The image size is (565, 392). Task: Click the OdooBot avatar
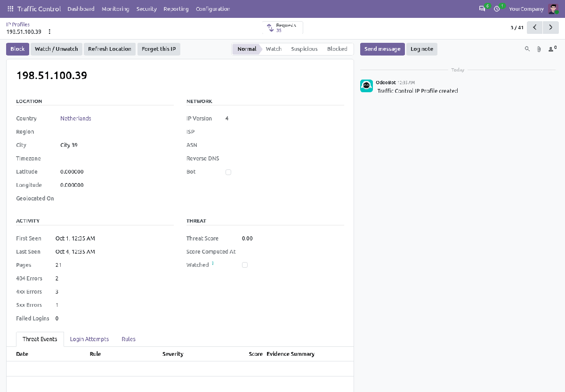click(367, 86)
